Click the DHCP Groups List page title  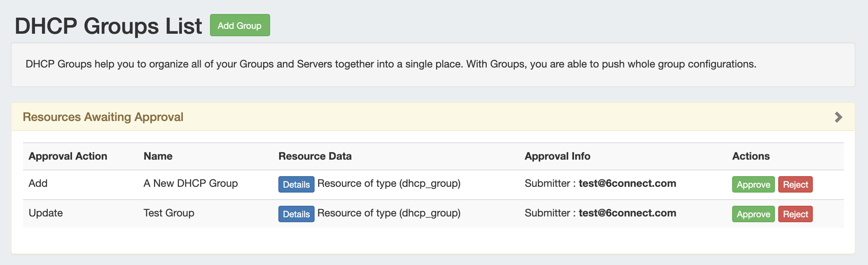[x=108, y=26]
